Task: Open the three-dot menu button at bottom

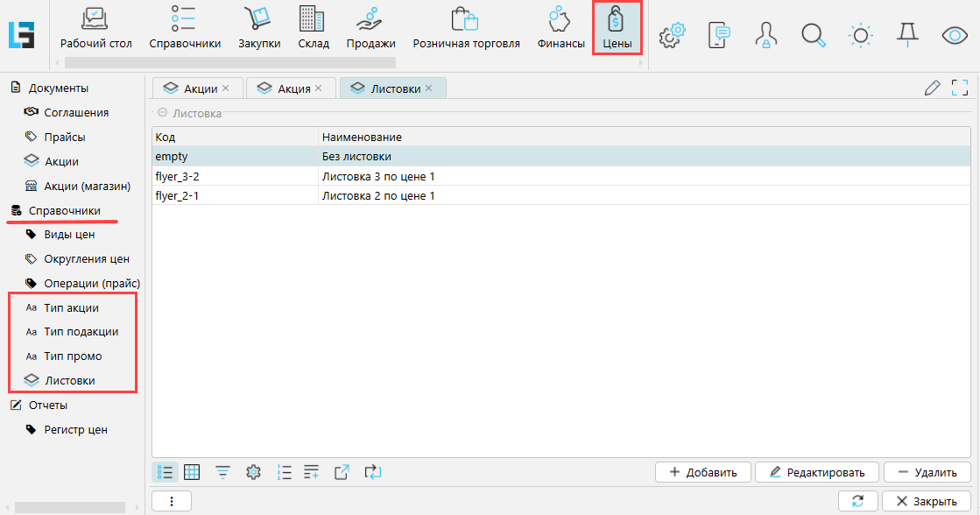Action: pyautogui.click(x=172, y=501)
